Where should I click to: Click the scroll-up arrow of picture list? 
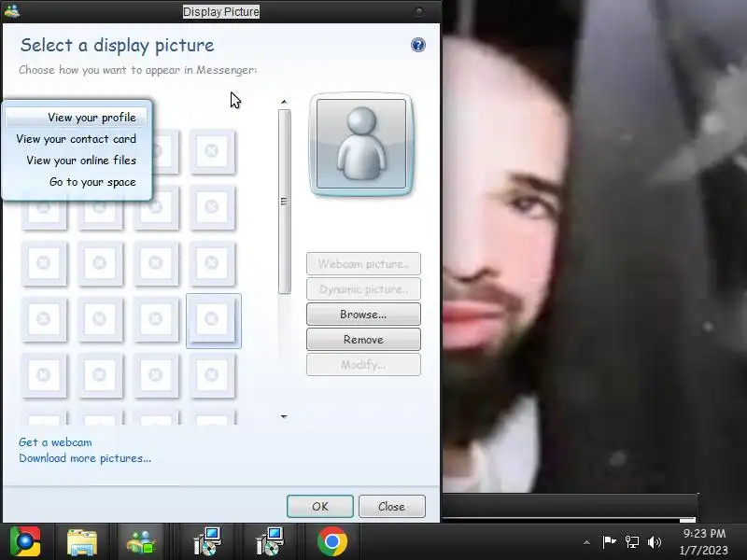(285, 102)
